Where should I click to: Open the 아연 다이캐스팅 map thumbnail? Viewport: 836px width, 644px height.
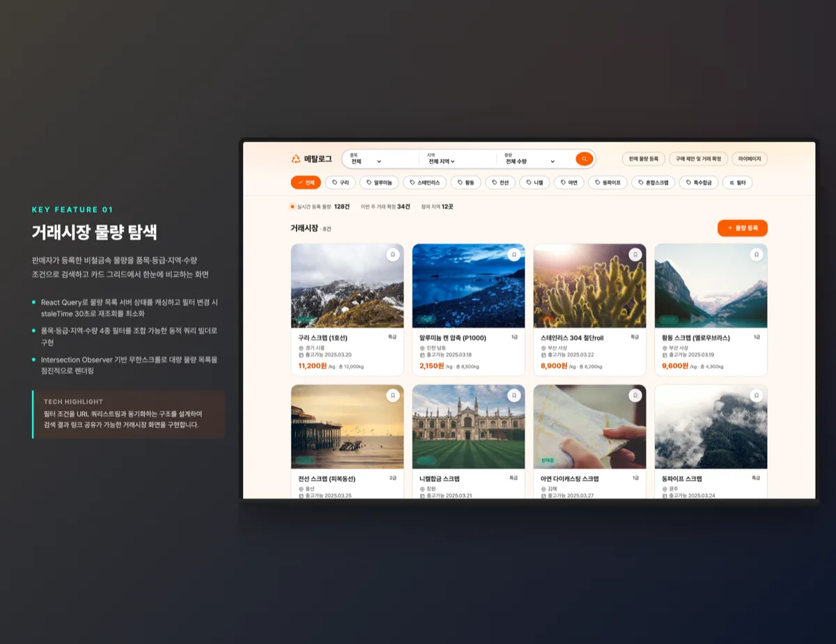click(x=589, y=427)
